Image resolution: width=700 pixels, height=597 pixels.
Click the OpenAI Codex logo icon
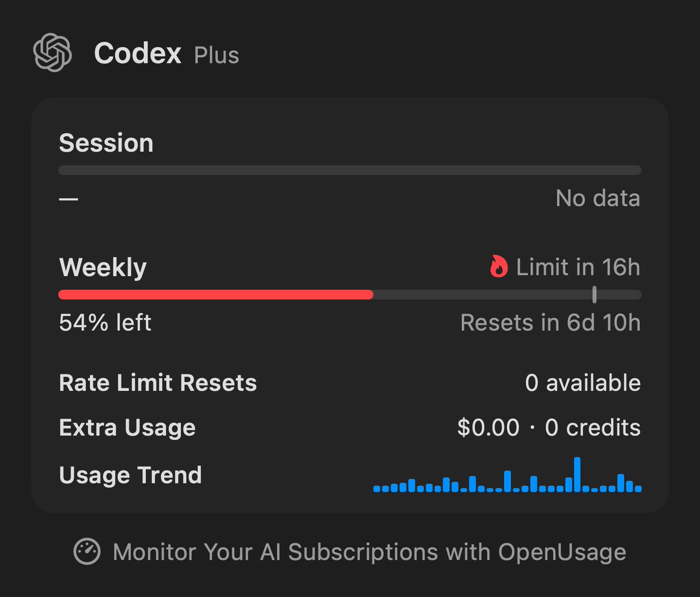click(x=52, y=53)
